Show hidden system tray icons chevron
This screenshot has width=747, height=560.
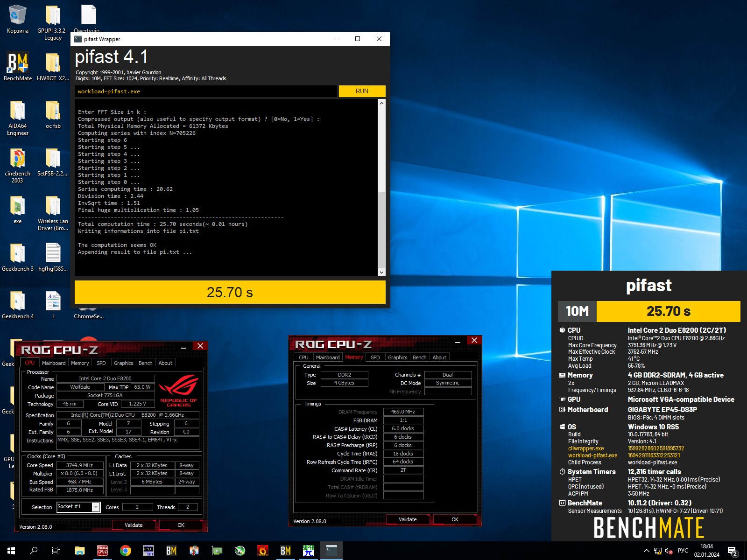tap(646, 551)
